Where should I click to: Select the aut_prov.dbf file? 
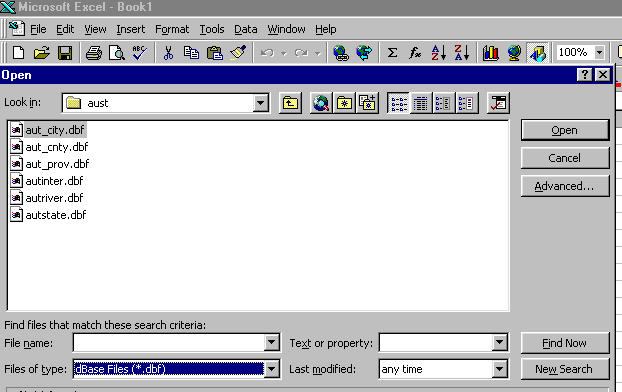click(50, 164)
